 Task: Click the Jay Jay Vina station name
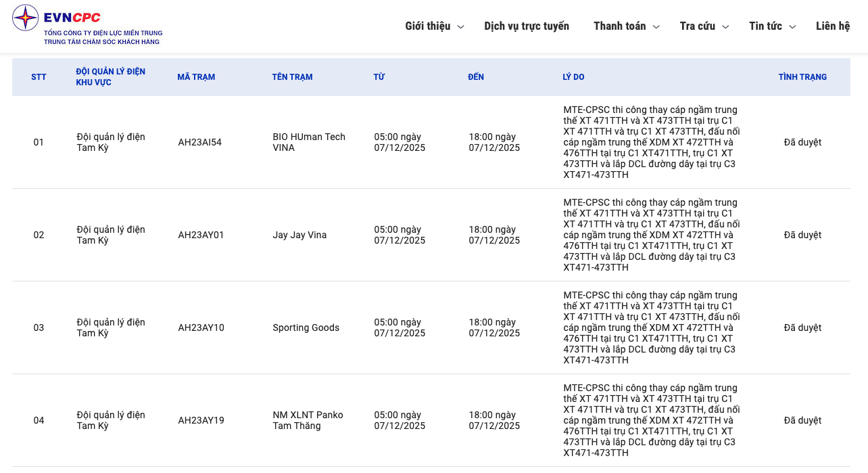click(x=299, y=235)
